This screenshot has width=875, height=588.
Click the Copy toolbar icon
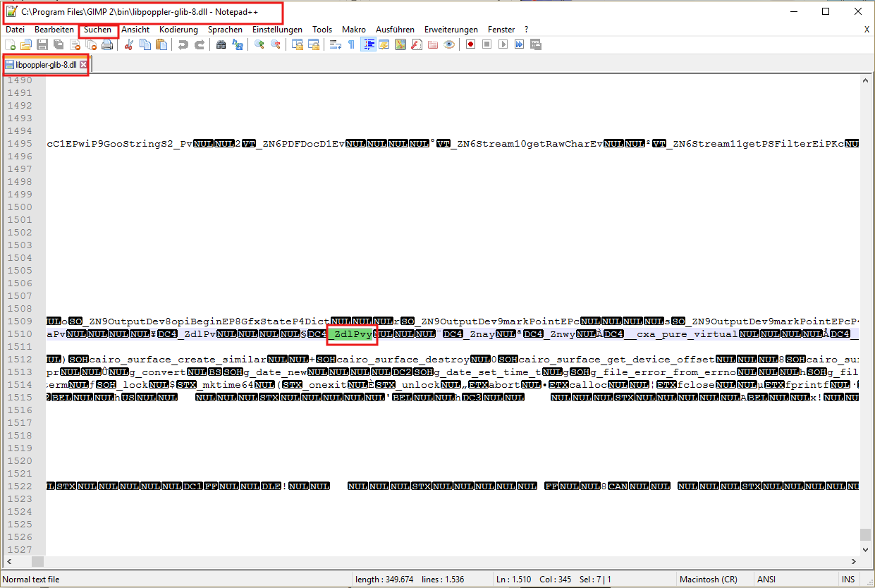coord(145,44)
